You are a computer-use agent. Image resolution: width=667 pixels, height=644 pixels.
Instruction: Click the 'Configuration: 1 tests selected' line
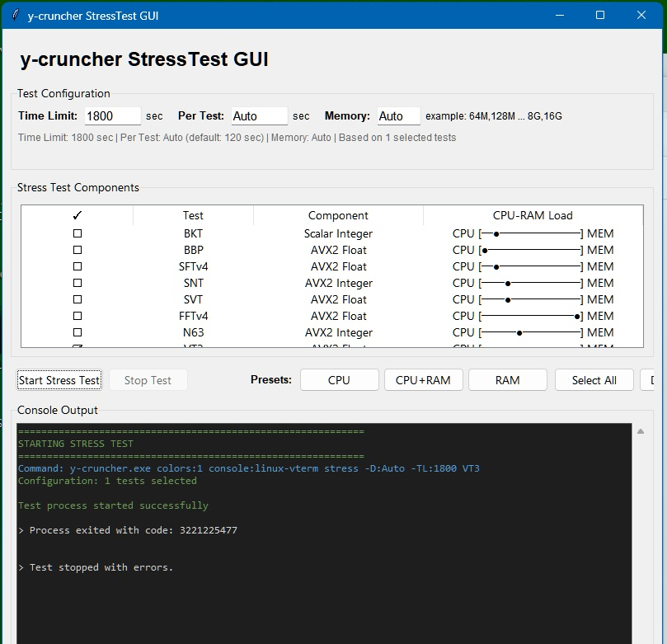[107, 481]
